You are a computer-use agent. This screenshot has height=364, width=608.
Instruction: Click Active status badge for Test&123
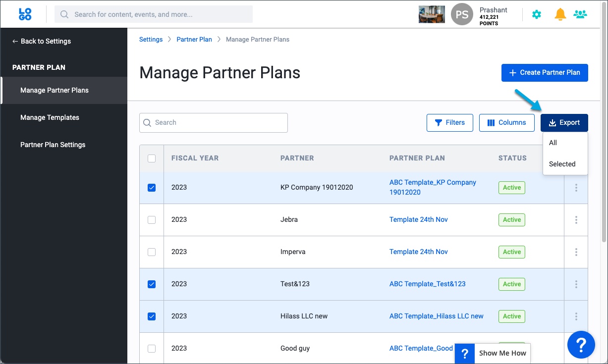(512, 284)
